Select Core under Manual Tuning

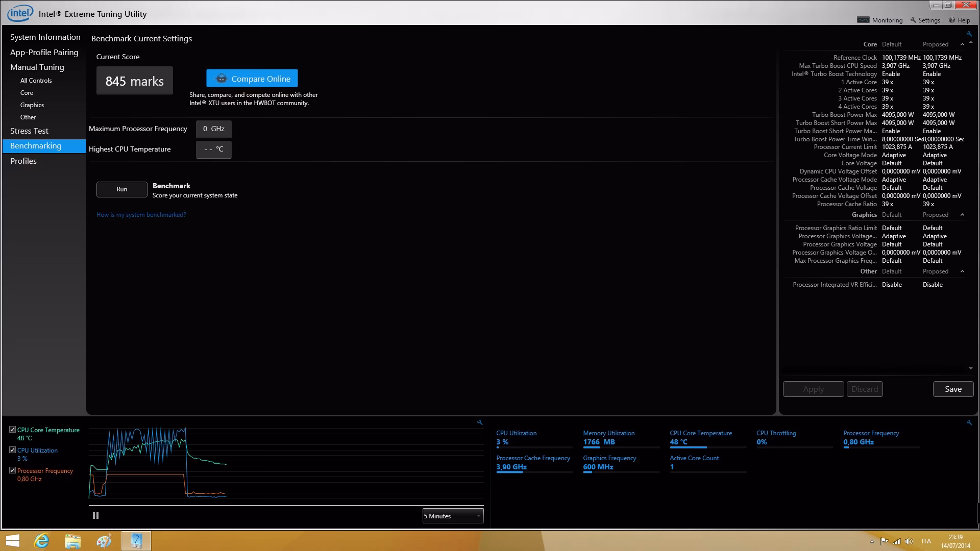pyautogui.click(x=27, y=93)
